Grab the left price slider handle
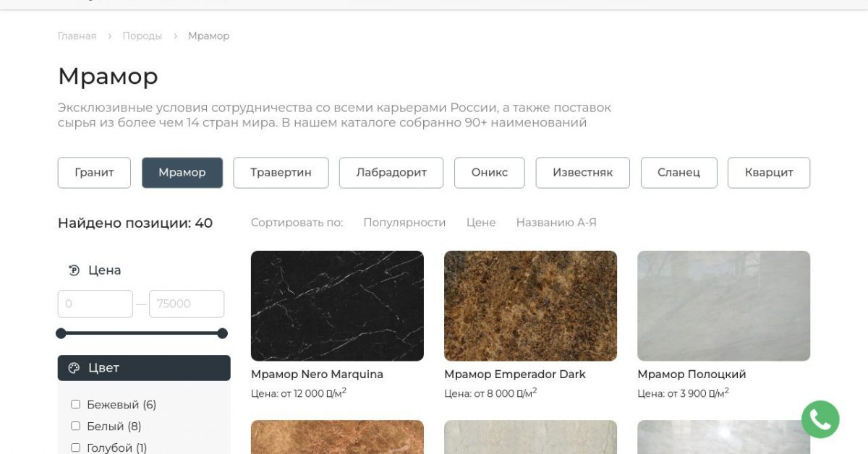The width and height of the screenshot is (868, 454). [61, 333]
